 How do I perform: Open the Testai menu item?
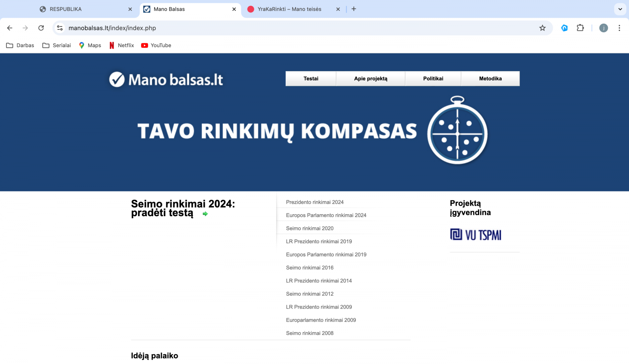click(x=311, y=79)
